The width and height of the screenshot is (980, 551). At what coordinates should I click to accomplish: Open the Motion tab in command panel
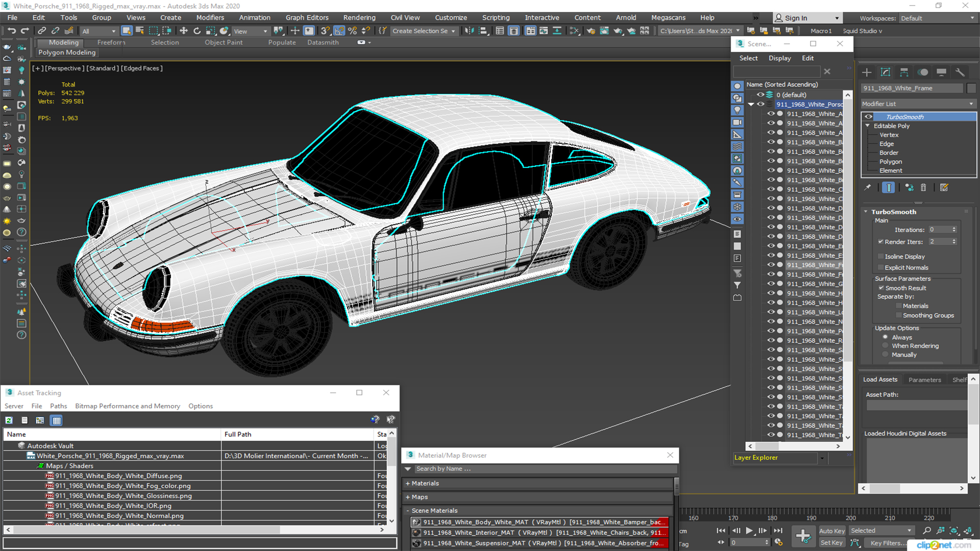pyautogui.click(x=923, y=72)
